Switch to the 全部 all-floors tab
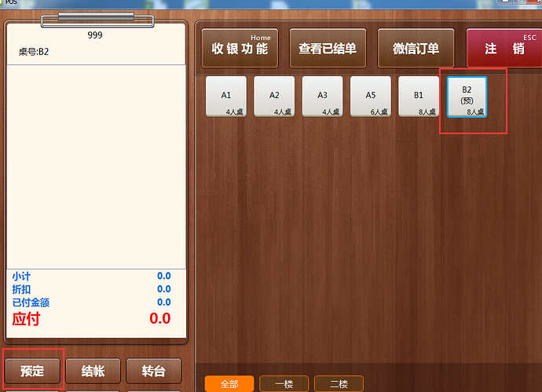 pos(229,383)
